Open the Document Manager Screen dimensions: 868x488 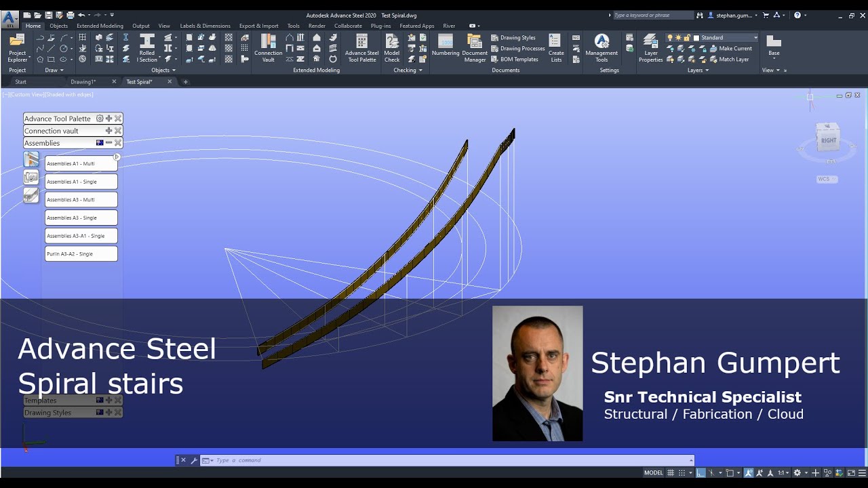pyautogui.click(x=475, y=48)
